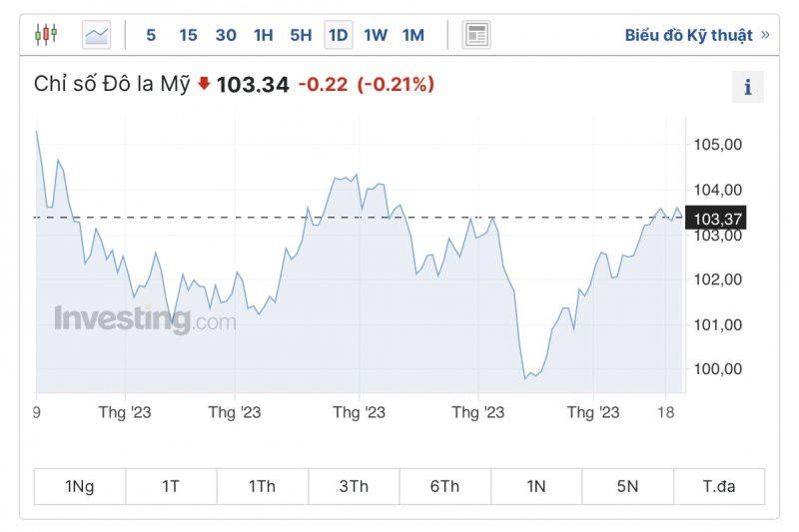Viewport: 799px width, 532px height.
Task: Open the news panel icon
Action: coord(476,35)
